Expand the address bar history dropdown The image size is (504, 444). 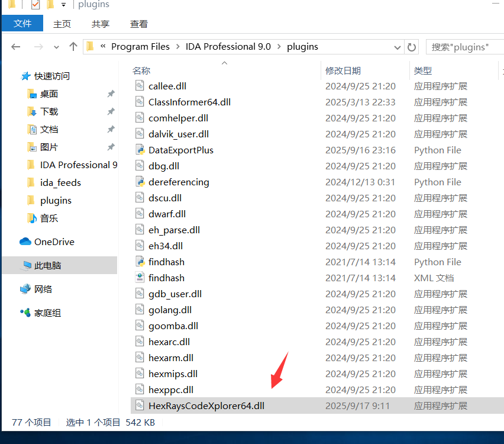click(x=397, y=47)
